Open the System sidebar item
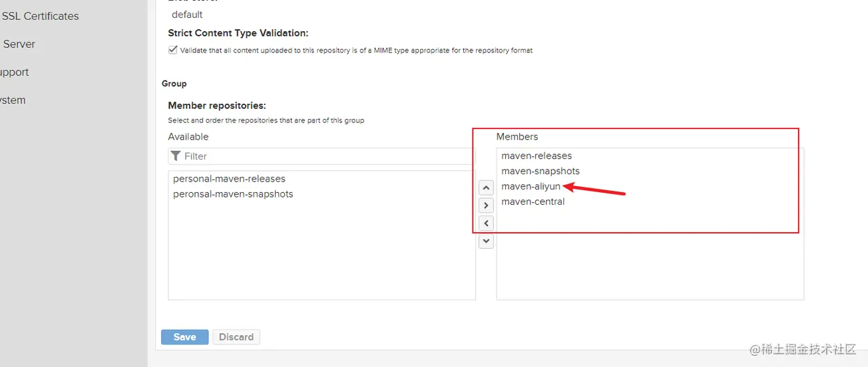 click(x=13, y=100)
